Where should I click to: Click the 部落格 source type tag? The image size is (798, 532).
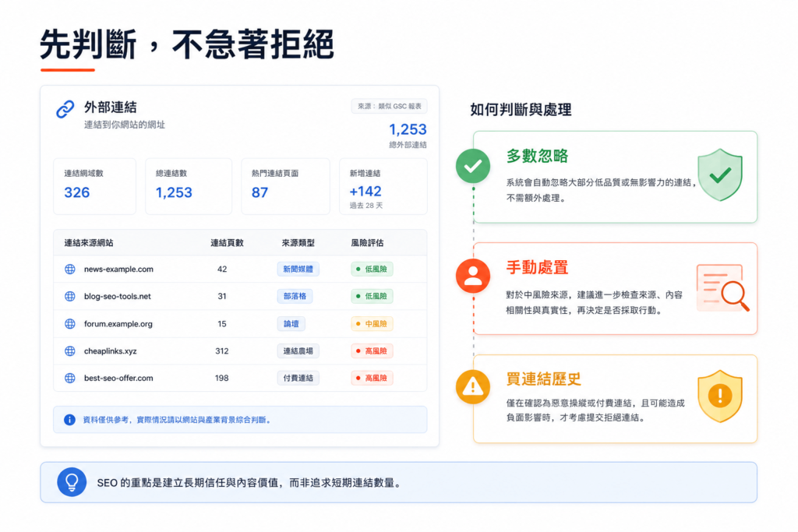coord(295,296)
